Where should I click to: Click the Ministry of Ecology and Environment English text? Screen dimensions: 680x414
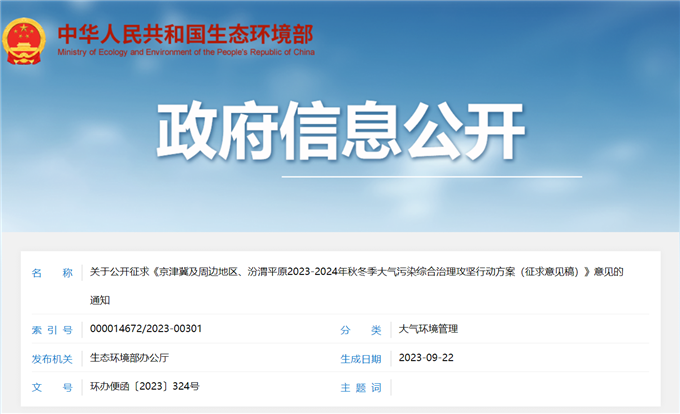coord(186,52)
